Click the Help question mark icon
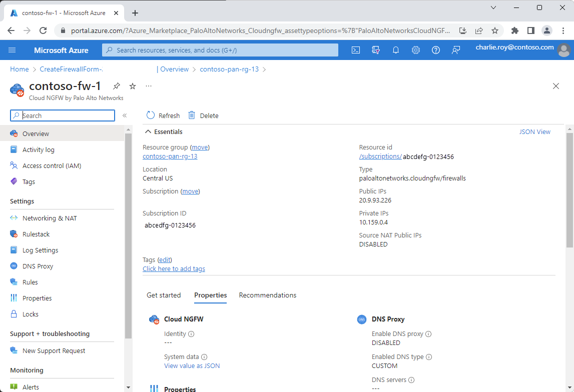The image size is (574, 392). pyautogui.click(x=435, y=50)
